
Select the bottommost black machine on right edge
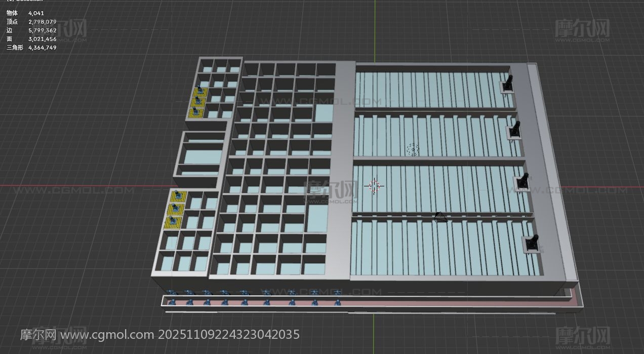pyautogui.click(x=532, y=244)
